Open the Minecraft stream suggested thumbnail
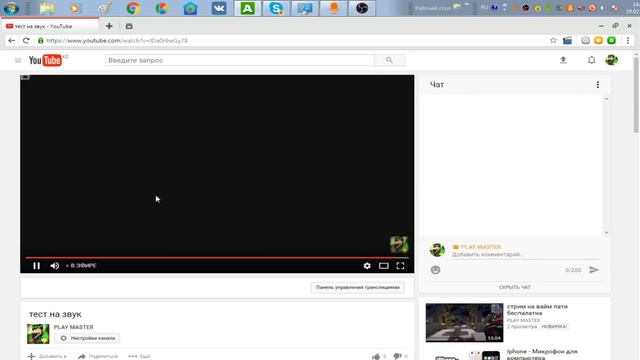Image resolution: width=640 pixels, height=360 pixels. coord(464,322)
